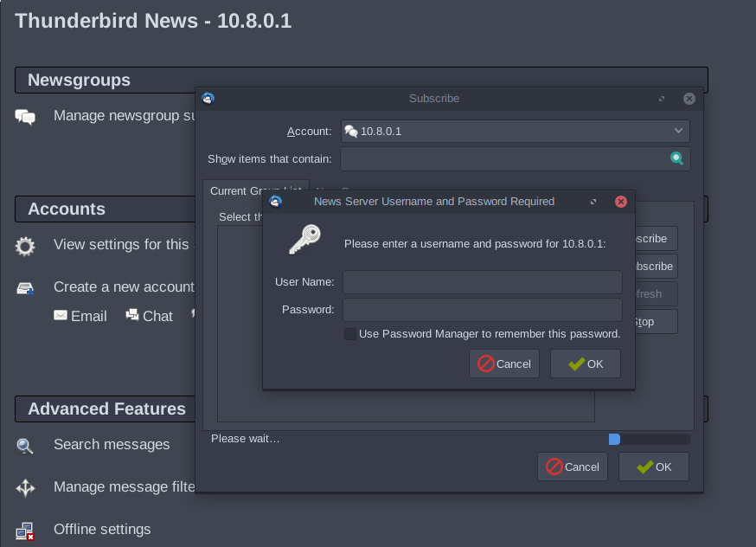756x547 pixels.
Task: Click the newsgroup icon beside 10.8.0.1 account
Action: click(x=351, y=132)
